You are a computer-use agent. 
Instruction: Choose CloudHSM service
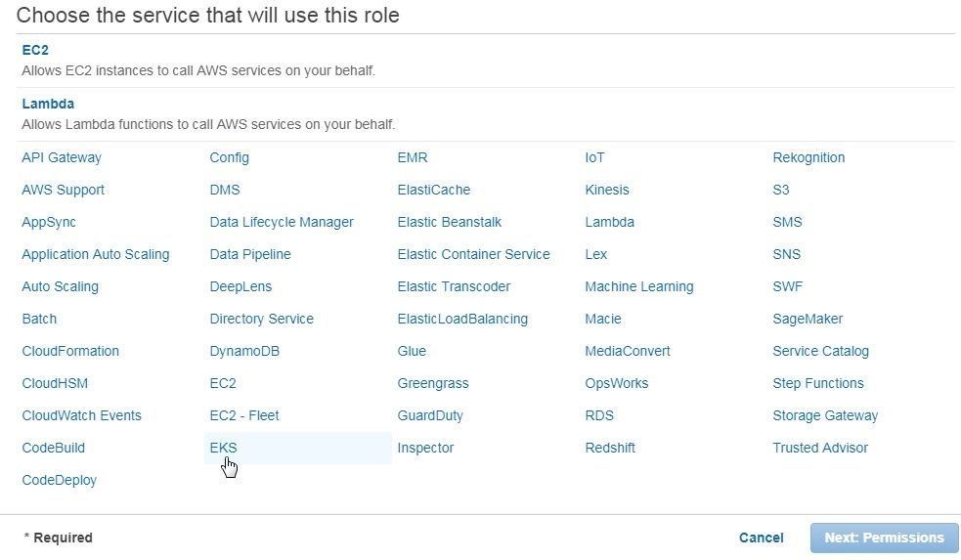tap(55, 383)
